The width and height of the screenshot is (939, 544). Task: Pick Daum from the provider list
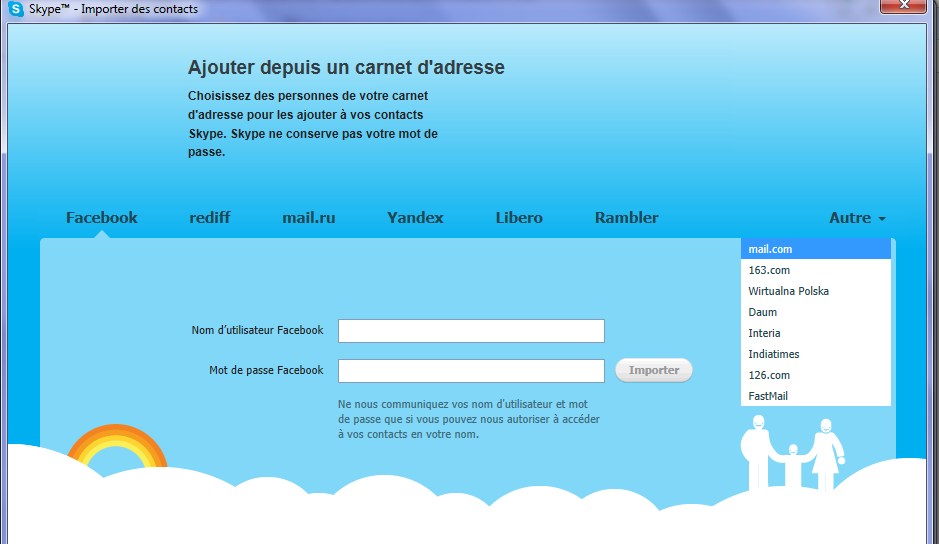pyautogui.click(x=816, y=312)
